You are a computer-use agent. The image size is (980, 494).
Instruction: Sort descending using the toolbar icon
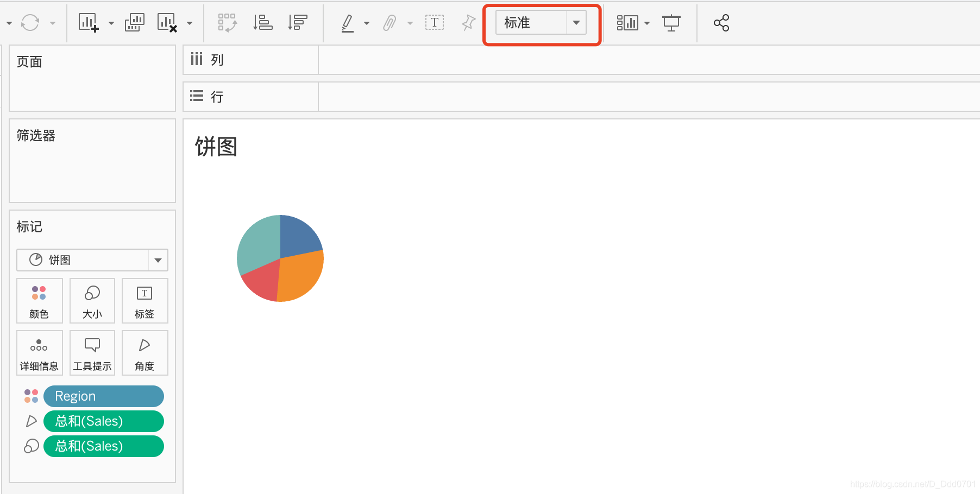coord(298,23)
